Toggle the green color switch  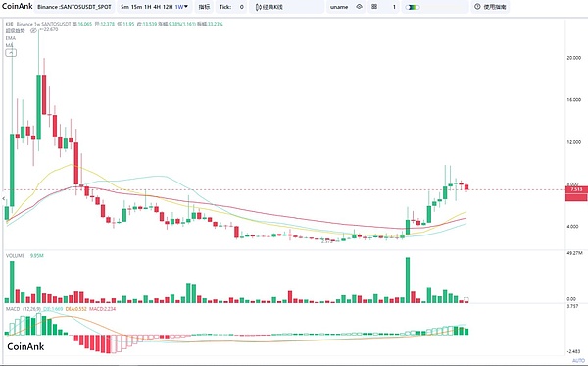[413, 7]
